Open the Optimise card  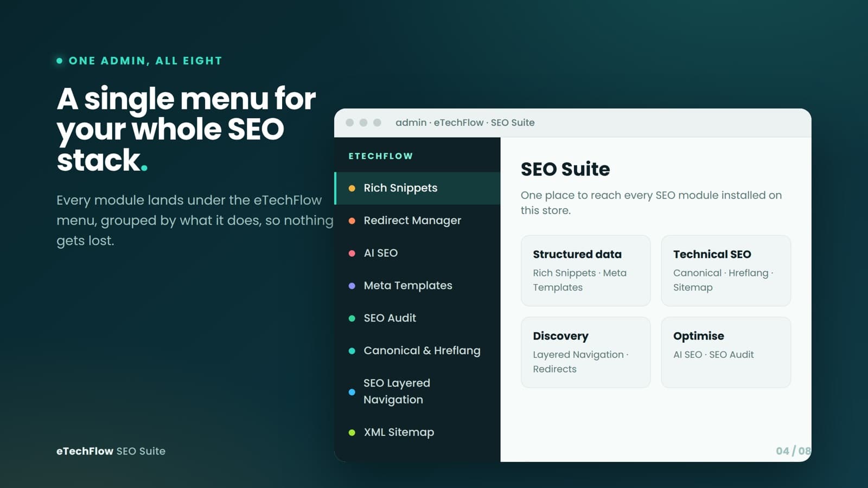tap(726, 352)
